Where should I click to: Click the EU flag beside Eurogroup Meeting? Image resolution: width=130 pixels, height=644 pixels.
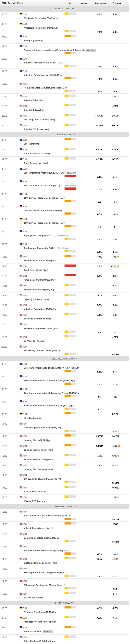[x=21, y=36]
